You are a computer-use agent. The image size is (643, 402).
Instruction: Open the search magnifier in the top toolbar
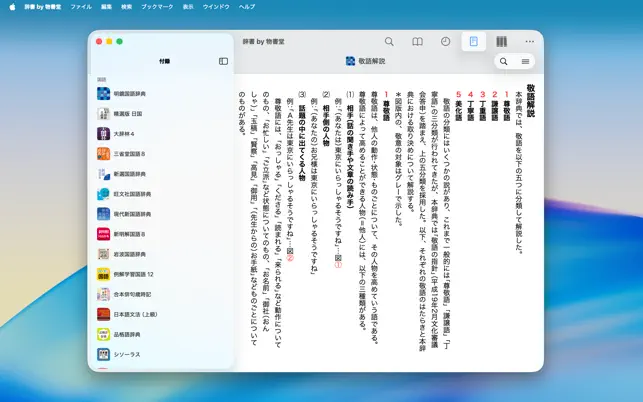[389, 41]
